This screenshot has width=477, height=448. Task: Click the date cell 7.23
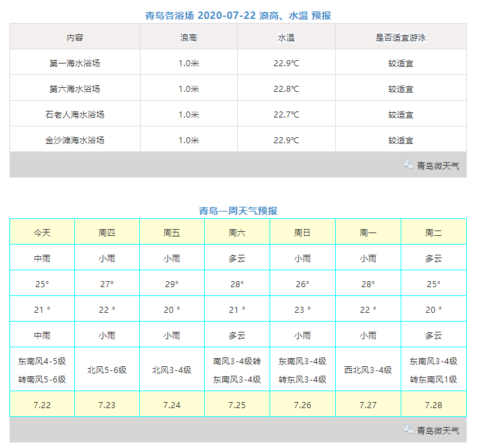(107, 405)
